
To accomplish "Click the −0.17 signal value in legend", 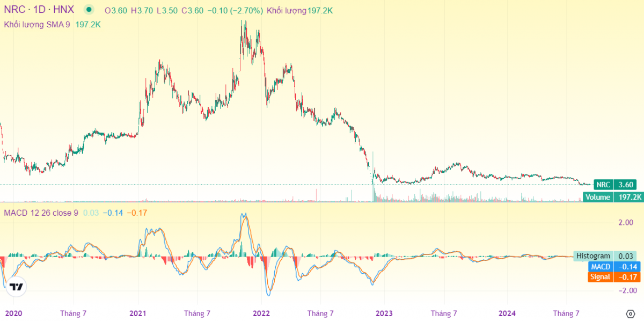I will tap(137, 213).
